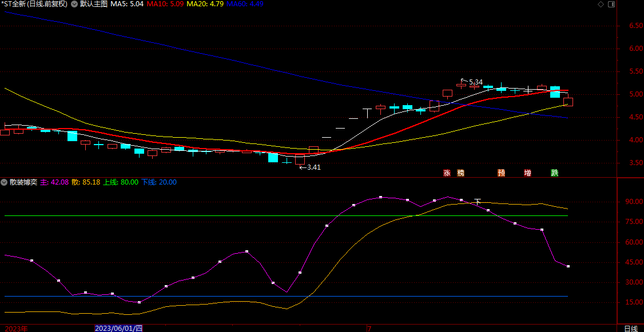The image size is (644, 332).
Task: Expand the 散装博弈 indicator dropdown arrow
Action: [5, 182]
